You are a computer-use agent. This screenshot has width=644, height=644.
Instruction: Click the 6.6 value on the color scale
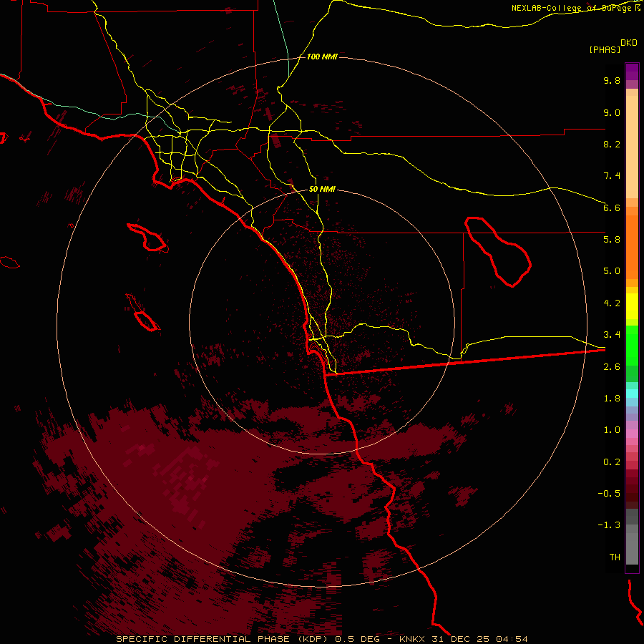pos(612,208)
